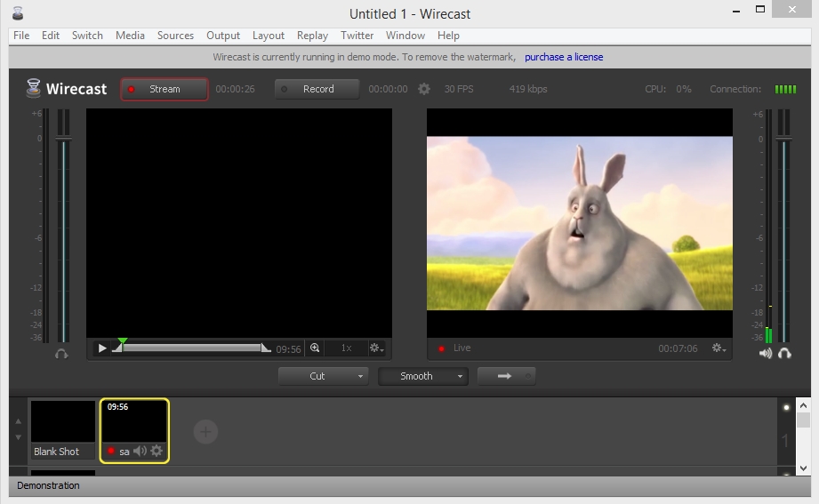Open the Output menu
This screenshot has height=504, width=819.
(x=223, y=36)
